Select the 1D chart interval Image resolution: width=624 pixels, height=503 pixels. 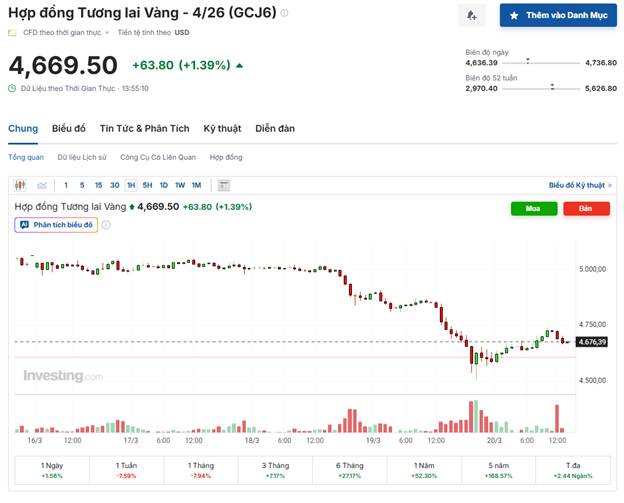[x=164, y=185]
